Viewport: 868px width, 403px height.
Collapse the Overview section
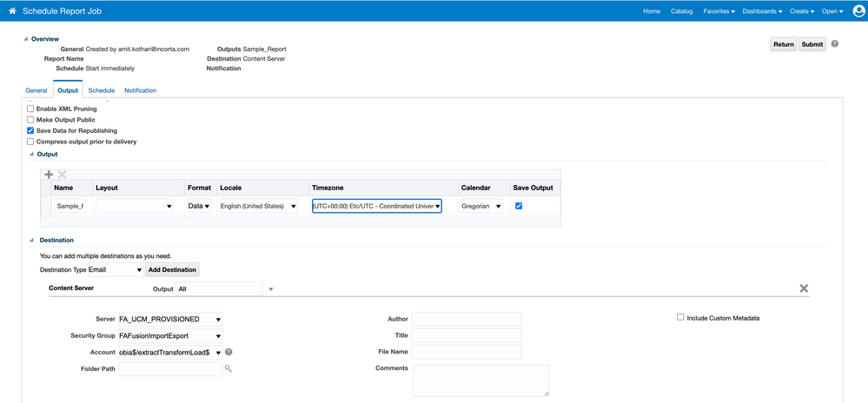click(x=26, y=39)
